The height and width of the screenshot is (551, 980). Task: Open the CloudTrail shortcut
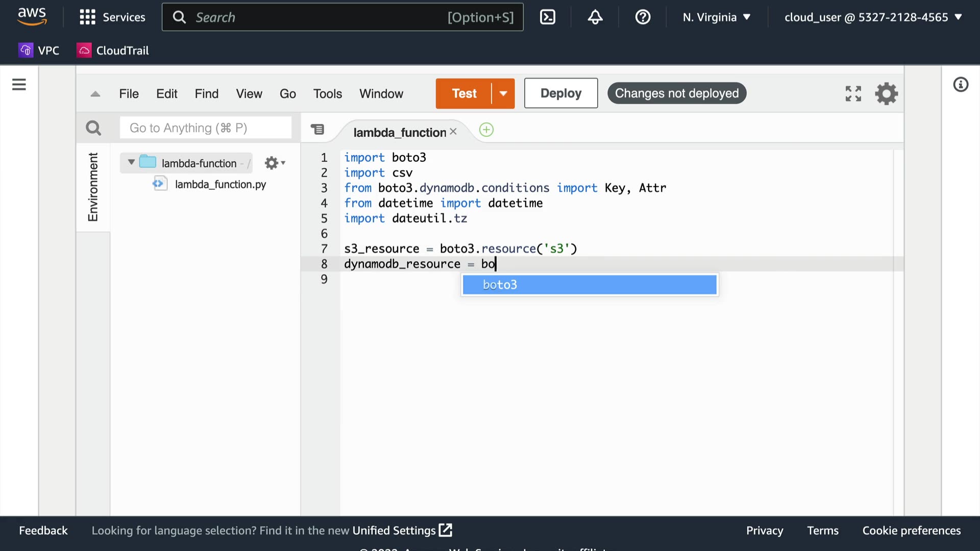coord(113,50)
